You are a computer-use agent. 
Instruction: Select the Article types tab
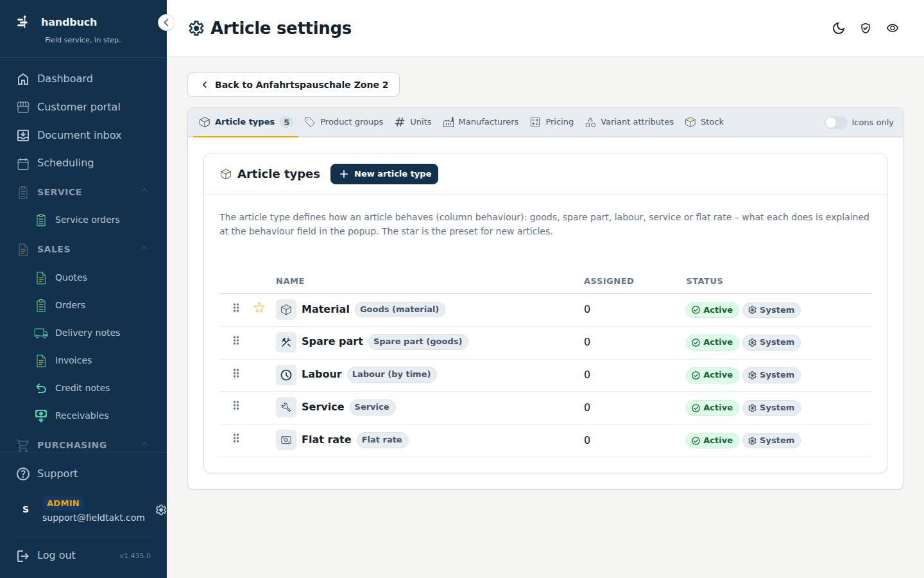tap(246, 122)
